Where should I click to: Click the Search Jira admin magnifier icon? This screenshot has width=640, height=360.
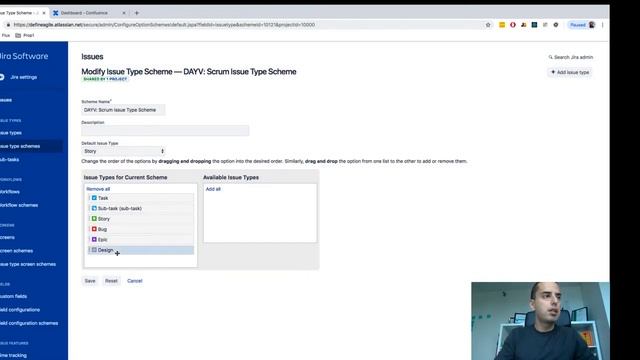click(x=550, y=57)
